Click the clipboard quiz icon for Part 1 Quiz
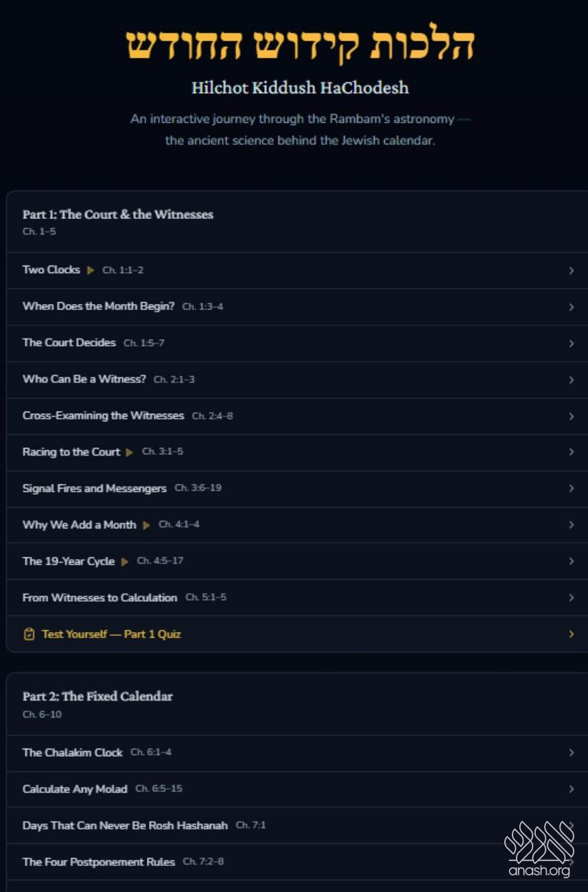 [x=29, y=634]
